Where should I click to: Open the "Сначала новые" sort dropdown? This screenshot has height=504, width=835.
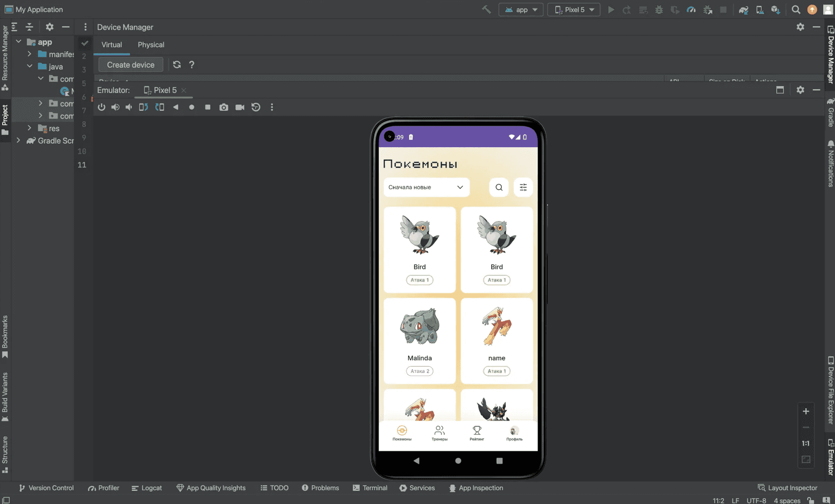pos(426,187)
